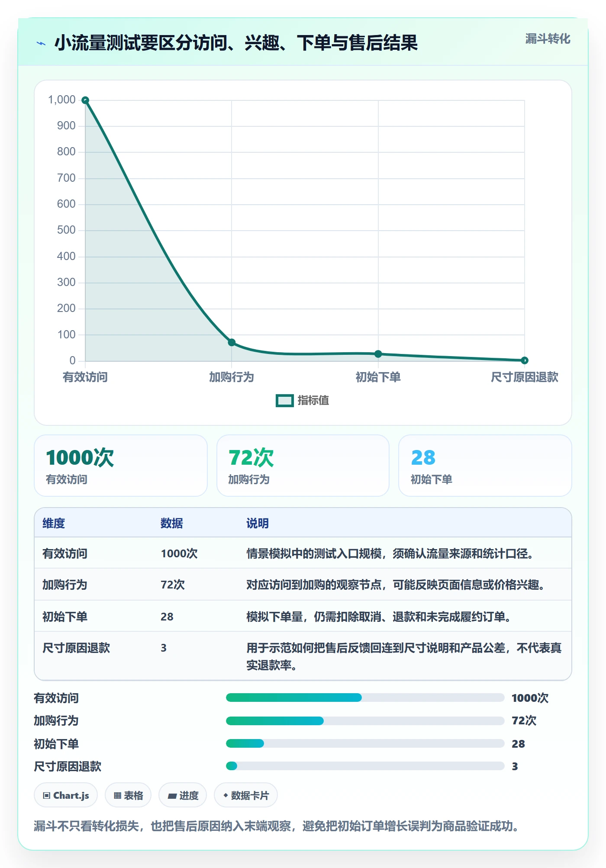Image resolution: width=606 pixels, height=868 pixels.
Task: Click the 数据卡片 tag chip
Action: click(x=246, y=795)
